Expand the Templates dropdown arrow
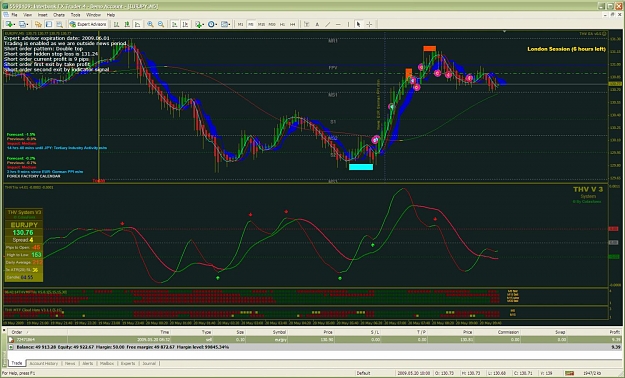 pos(230,24)
